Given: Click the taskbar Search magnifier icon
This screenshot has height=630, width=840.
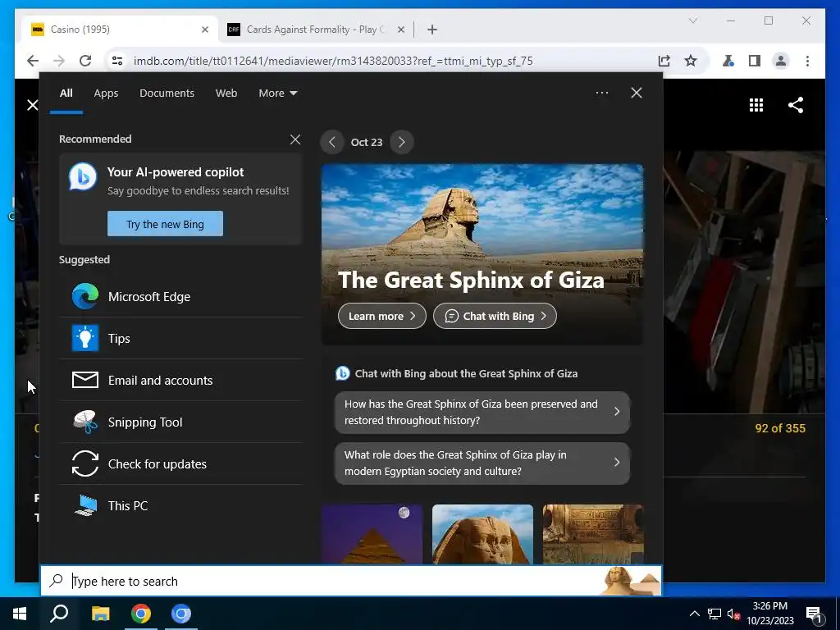Looking at the screenshot, I should [59, 614].
